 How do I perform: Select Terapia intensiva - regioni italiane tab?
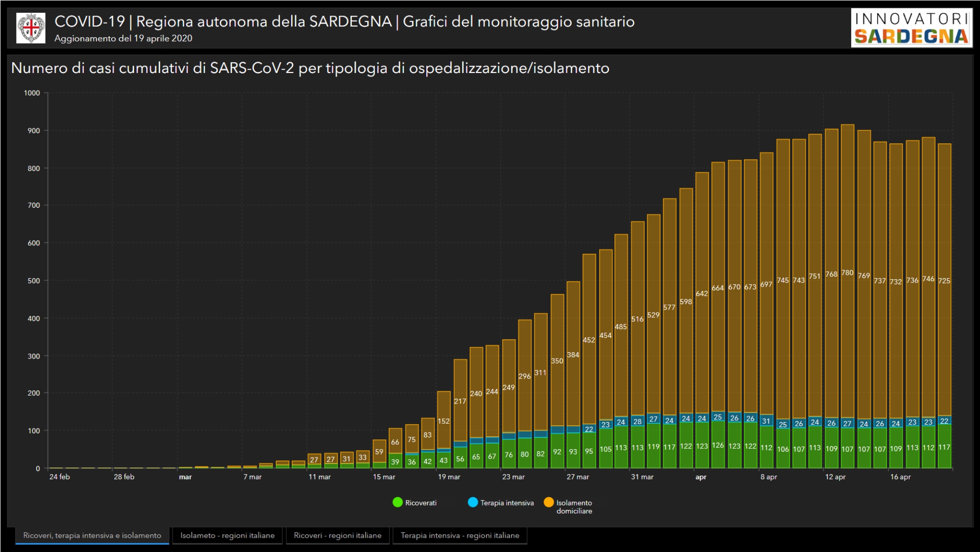tap(460, 535)
